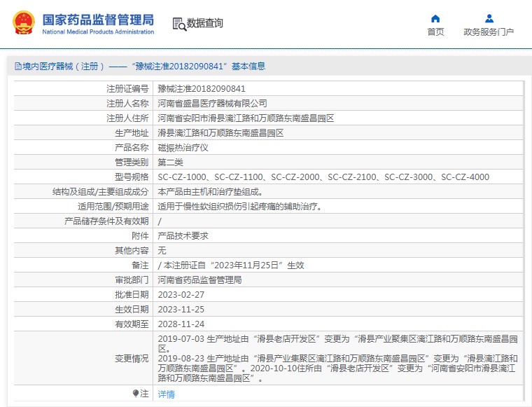Click the 注册人住所 row label
532x407 pixels.
pos(127,118)
